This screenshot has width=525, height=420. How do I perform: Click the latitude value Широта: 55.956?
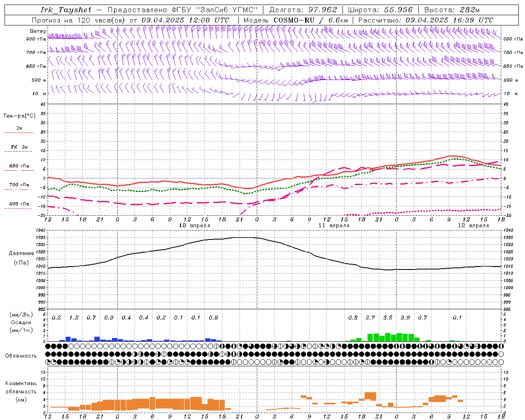[380, 10]
